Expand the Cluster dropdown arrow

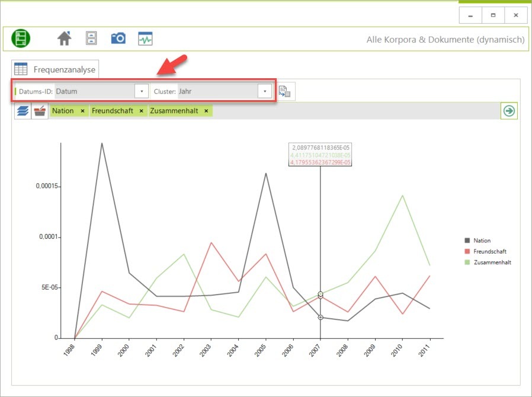pyautogui.click(x=265, y=91)
